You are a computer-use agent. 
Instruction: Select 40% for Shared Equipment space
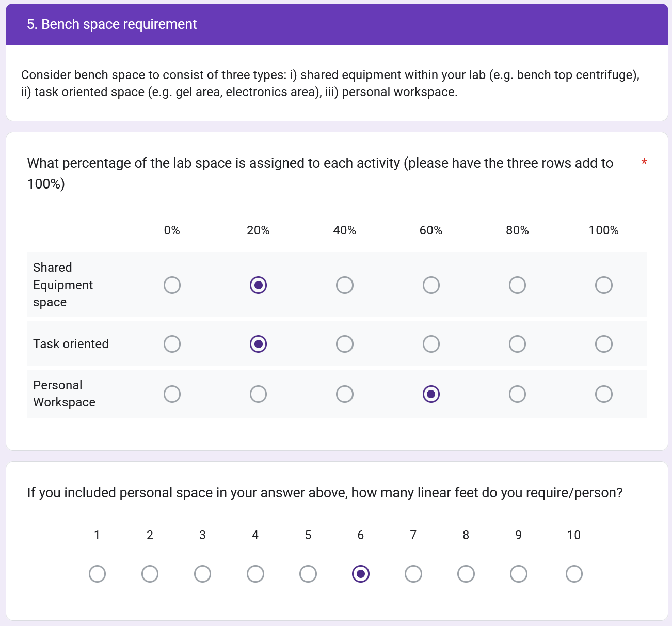(x=345, y=285)
